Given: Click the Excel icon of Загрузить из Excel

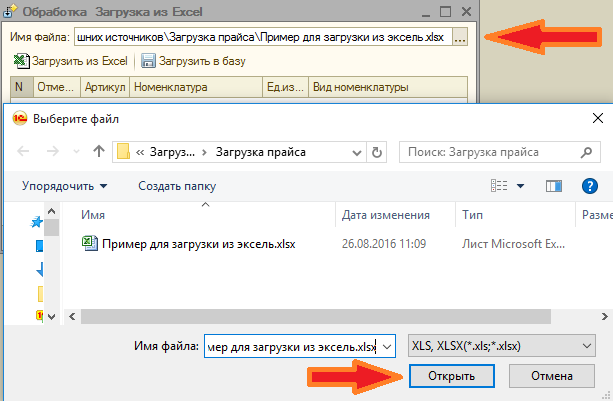Looking at the screenshot, I should point(21,61).
